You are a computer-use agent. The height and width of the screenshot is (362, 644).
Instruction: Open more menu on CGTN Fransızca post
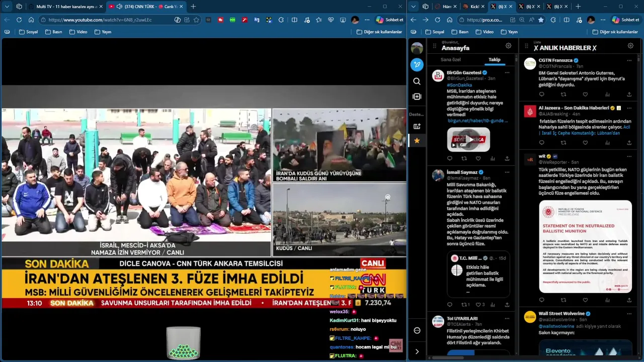[629, 60]
